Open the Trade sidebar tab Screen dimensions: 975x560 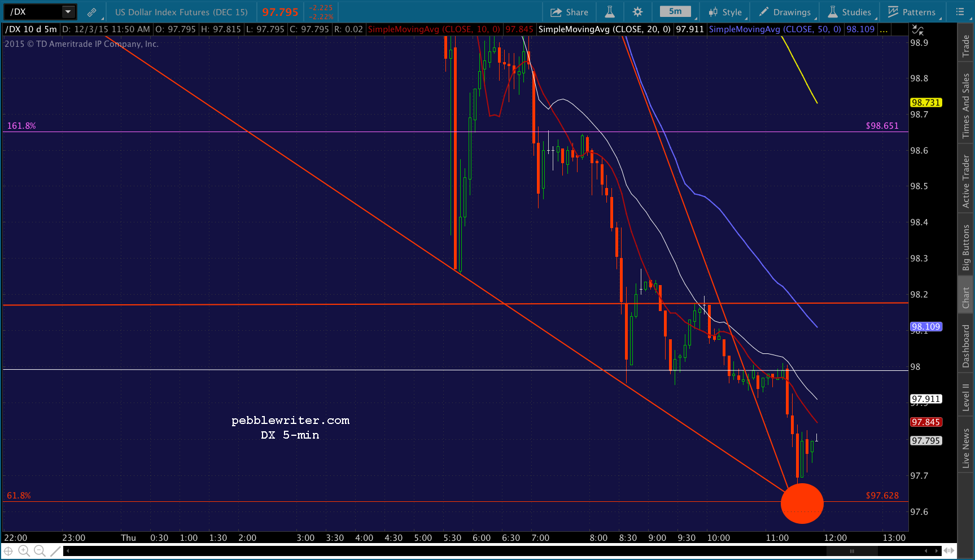pyautogui.click(x=966, y=45)
